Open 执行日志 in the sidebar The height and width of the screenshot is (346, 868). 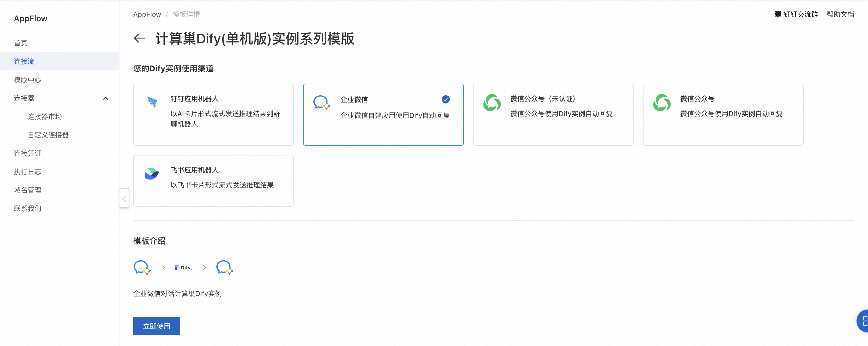pyautogui.click(x=28, y=172)
